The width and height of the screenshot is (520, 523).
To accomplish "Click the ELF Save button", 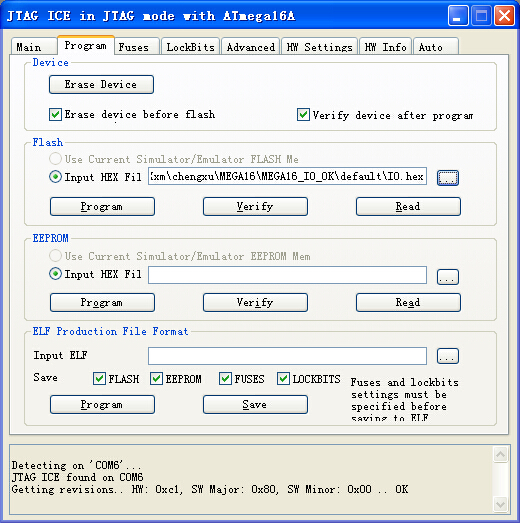I will click(x=255, y=405).
